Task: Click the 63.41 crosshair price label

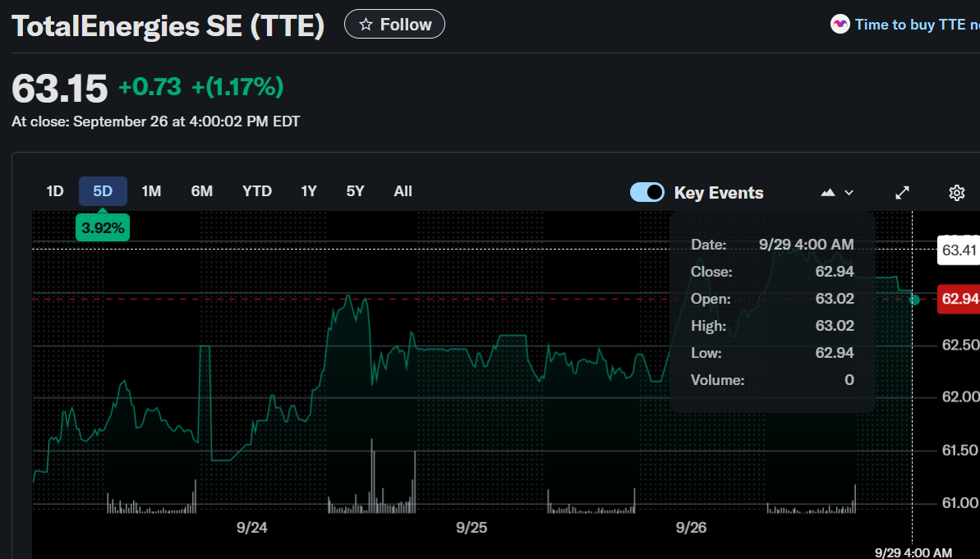Action: pos(959,250)
